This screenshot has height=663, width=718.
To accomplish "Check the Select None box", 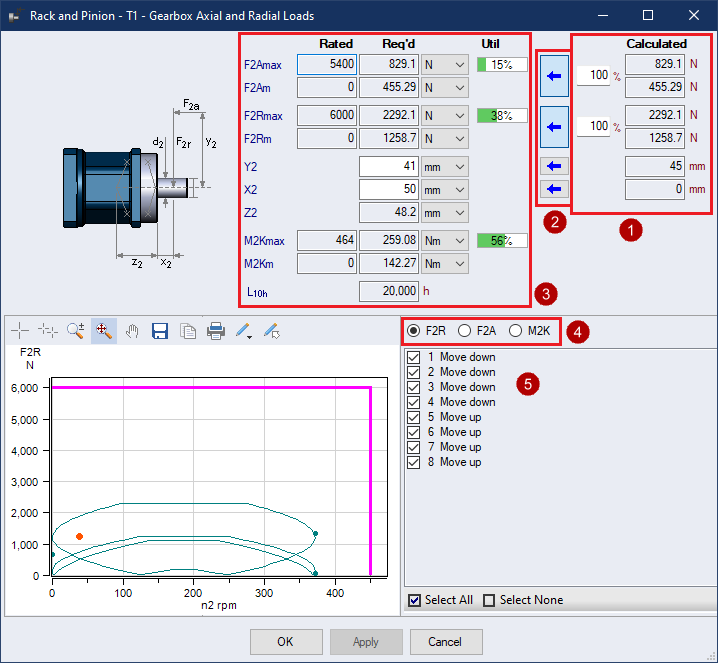I will coord(489,600).
